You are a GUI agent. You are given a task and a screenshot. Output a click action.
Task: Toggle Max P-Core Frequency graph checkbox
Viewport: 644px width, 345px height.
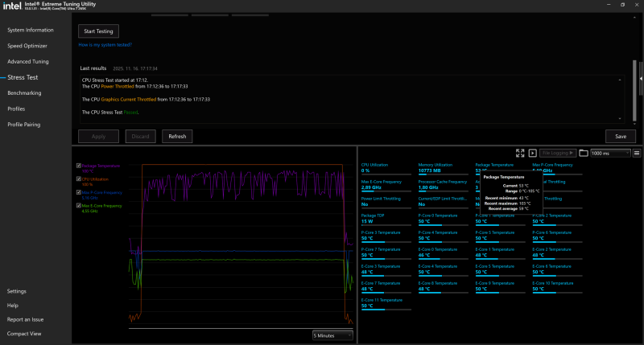(78, 193)
